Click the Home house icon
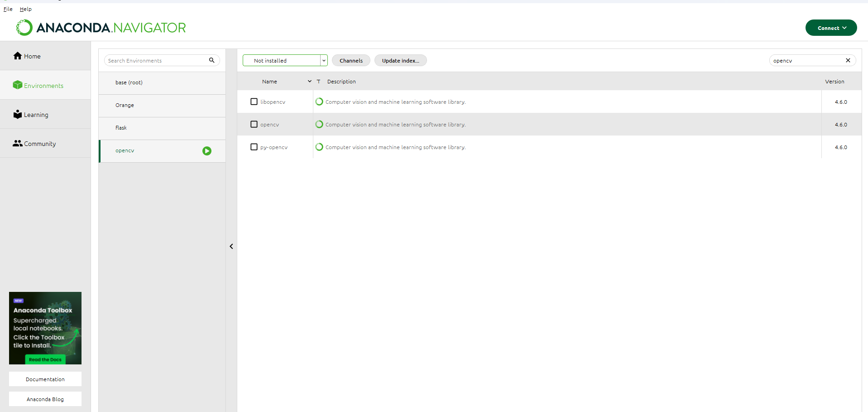 [18, 56]
